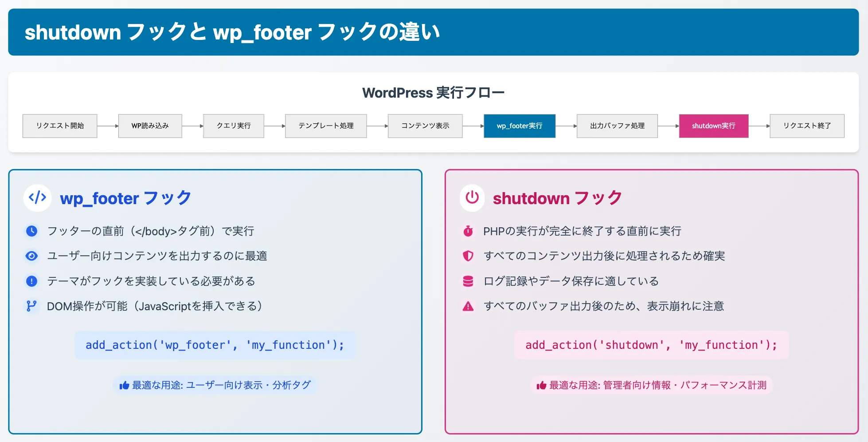
Task: Click the power icon beside shutdown フック
Action: 472,197
